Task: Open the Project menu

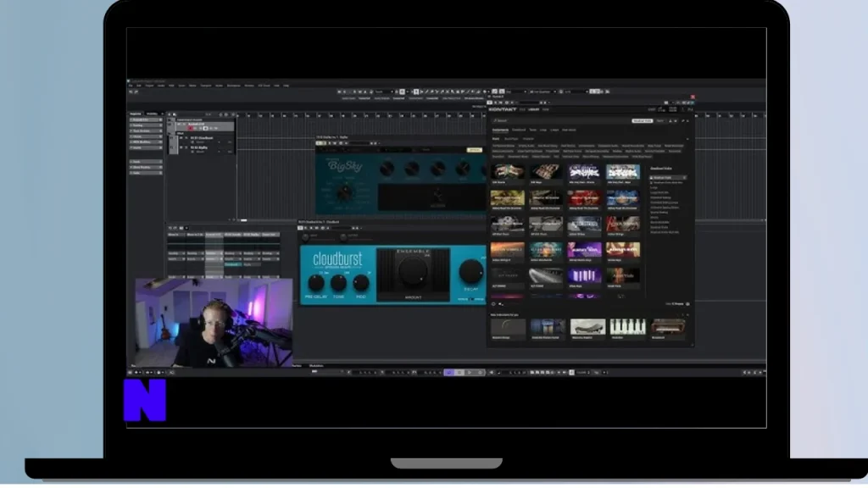Action: coord(149,86)
